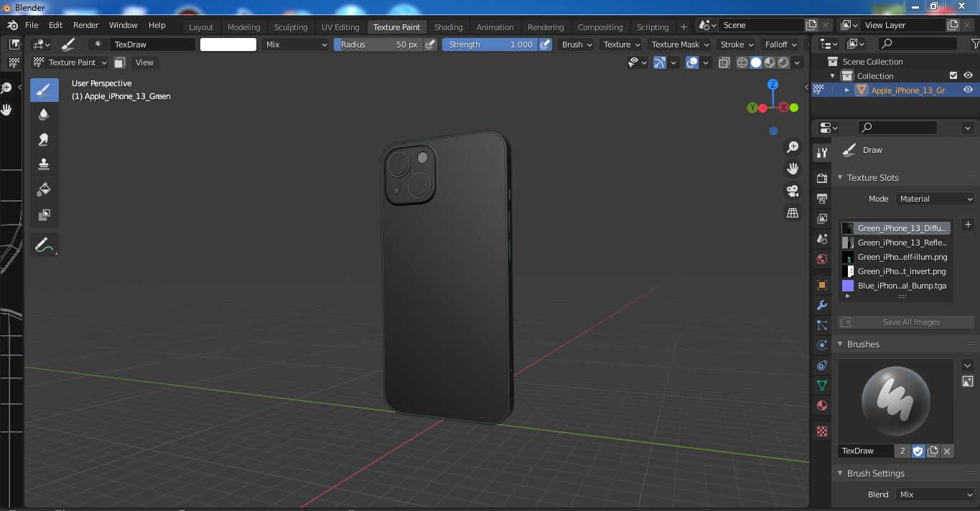Expand Apple_iPhone_13_Gr object in outliner
The height and width of the screenshot is (511, 980).
pos(847,90)
